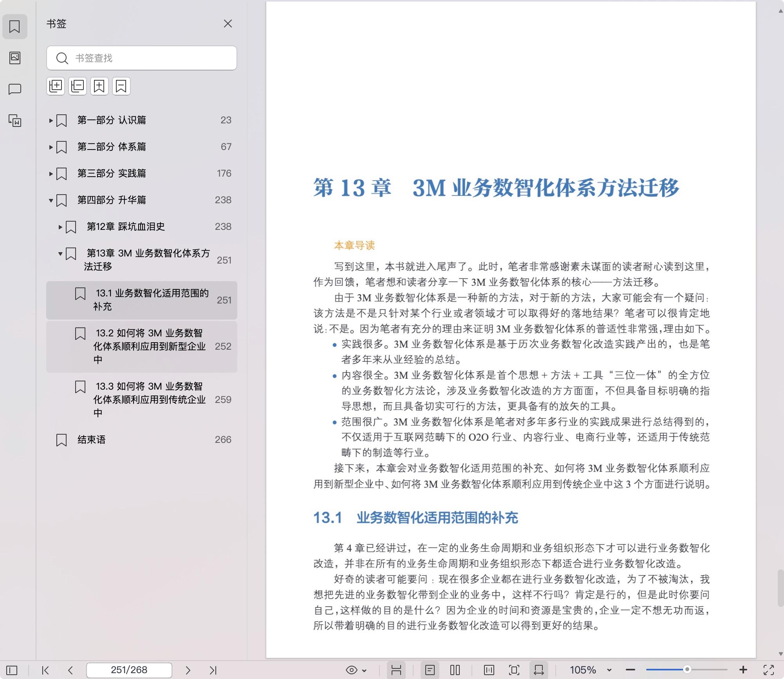Click the document vertical scrollbar thumb

coord(780,588)
